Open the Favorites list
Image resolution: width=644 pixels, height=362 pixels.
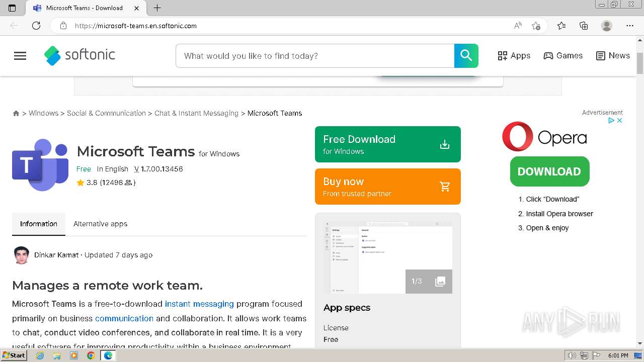tap(561, 26)
